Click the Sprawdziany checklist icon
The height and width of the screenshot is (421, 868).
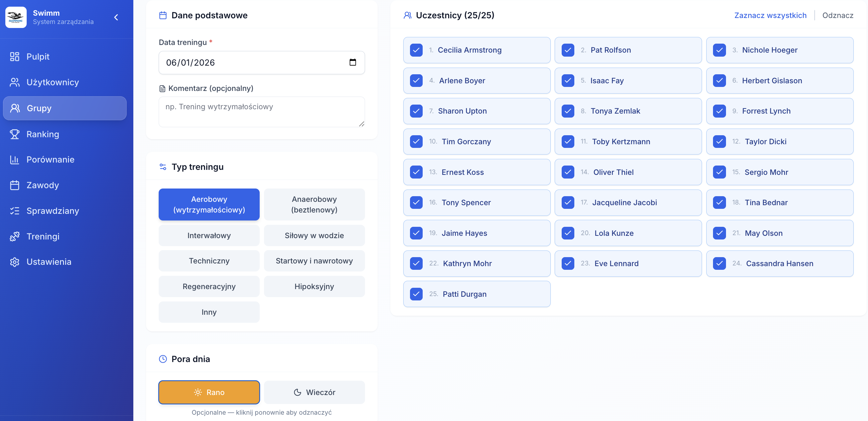14,211
